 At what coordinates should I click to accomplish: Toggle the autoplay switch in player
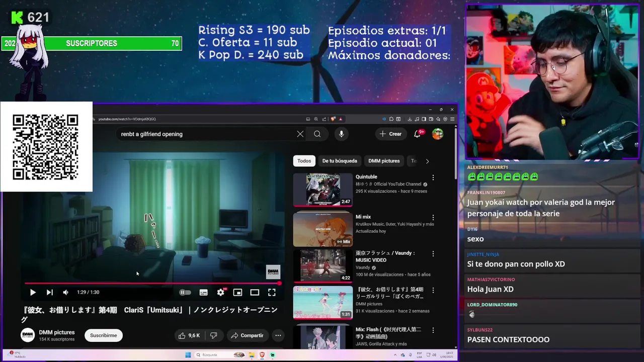185,292
